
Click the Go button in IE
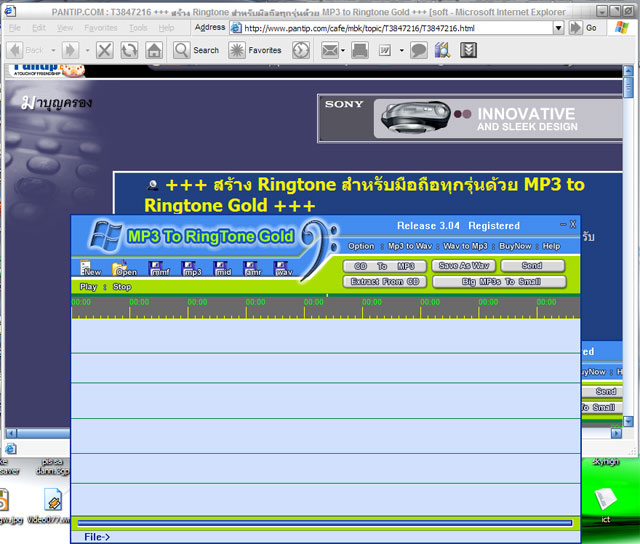point(584,28)
